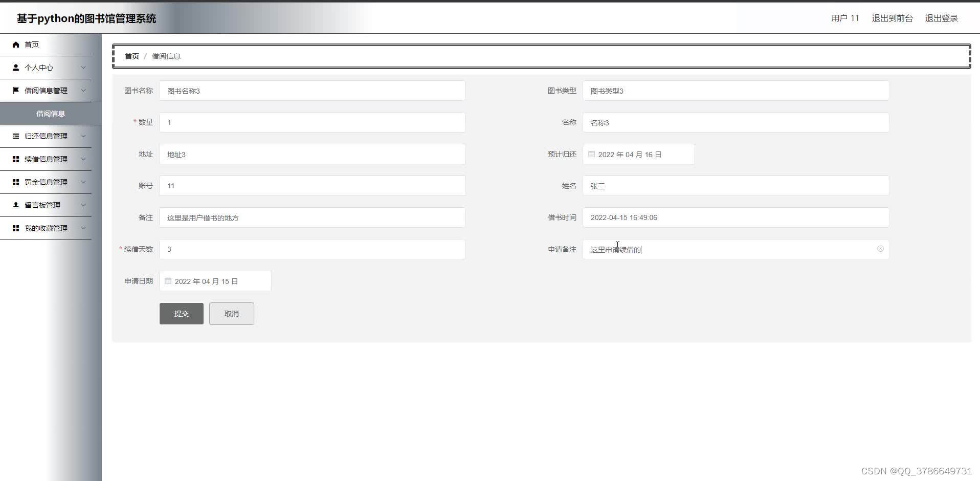Click into the 数量 input field
This screenshot has height=481, width=980.
[x=312, y=122]
